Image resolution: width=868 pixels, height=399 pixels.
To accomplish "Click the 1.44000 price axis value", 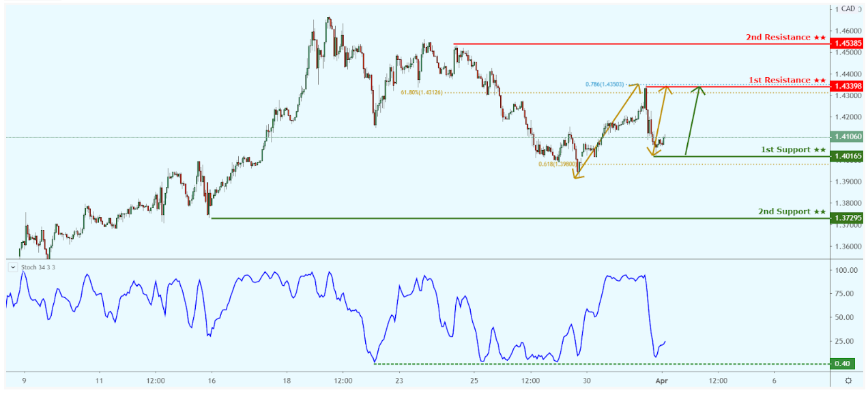I will tap(848, 74).
